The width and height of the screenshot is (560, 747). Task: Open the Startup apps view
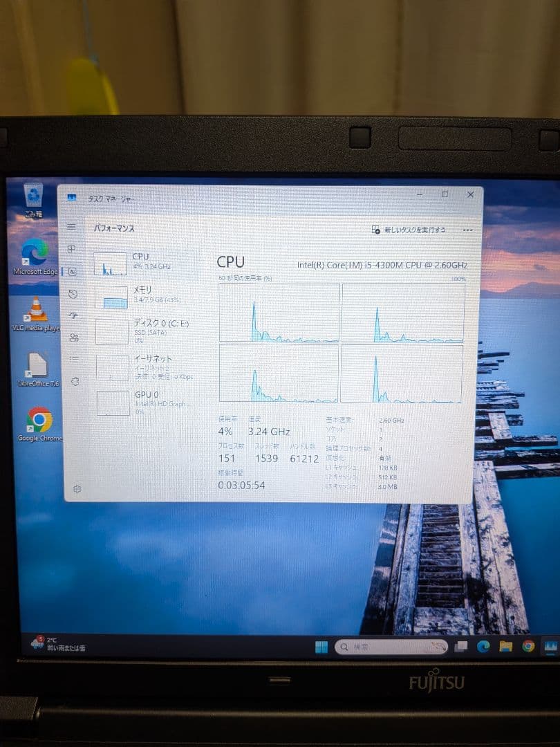(x=72, y=315)
